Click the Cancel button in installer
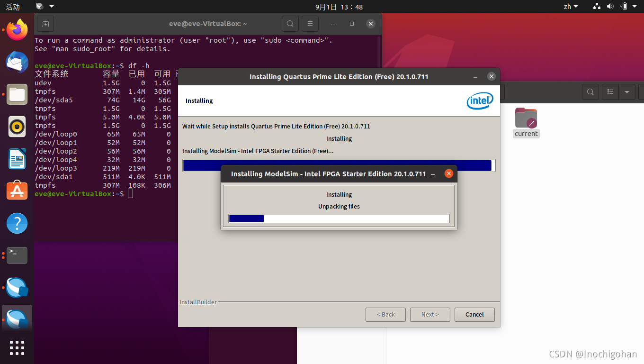 click(474, 315)
